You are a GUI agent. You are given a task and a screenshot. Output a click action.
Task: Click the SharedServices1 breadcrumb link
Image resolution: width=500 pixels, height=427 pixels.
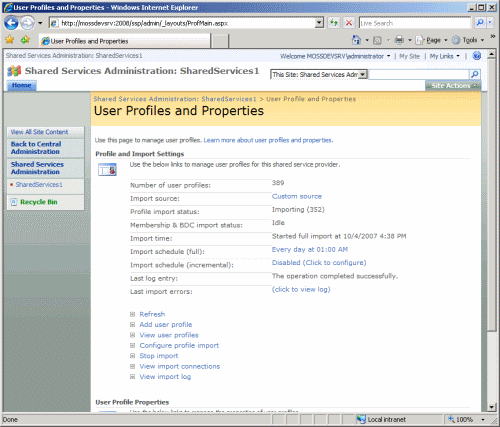(175, 99)
